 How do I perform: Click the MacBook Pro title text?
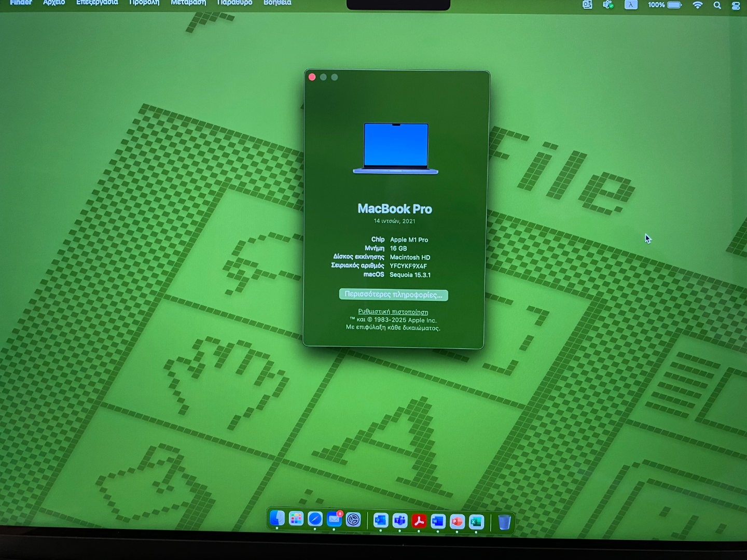[395, 208]
